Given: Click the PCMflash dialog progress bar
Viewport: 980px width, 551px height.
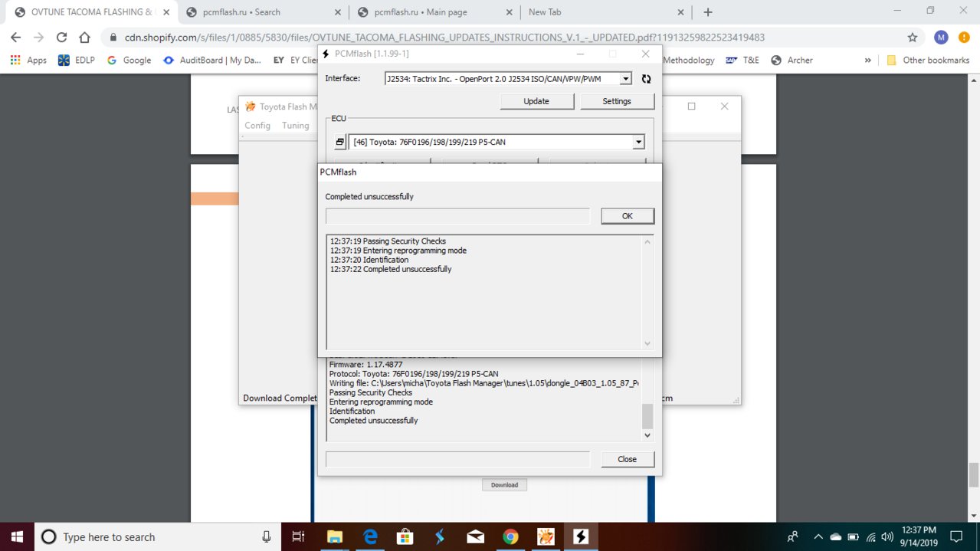Looking at the screenshot, I should tap(458, 216).
